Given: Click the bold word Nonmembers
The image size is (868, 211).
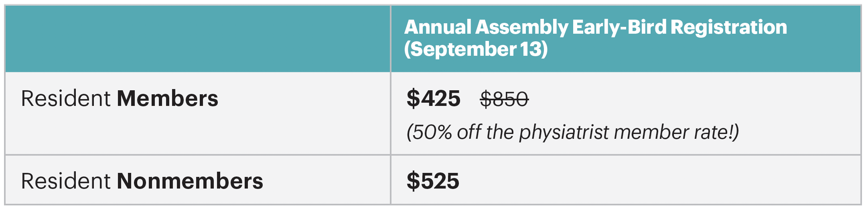Looking at the screenshot, I should click(190, 181).
